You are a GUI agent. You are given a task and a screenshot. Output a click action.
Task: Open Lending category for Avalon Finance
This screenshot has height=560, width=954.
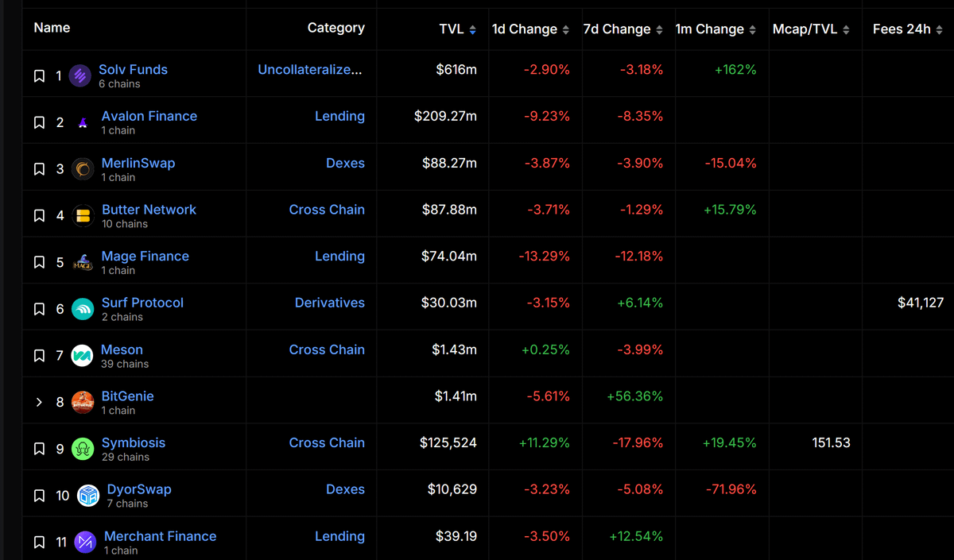click(339, 116)
